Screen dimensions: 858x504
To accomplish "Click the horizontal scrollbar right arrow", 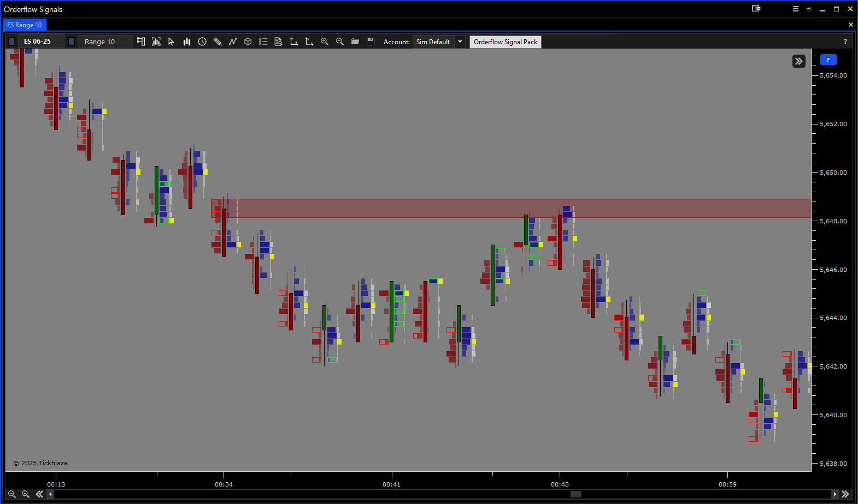I will click(x=835, y=494).
